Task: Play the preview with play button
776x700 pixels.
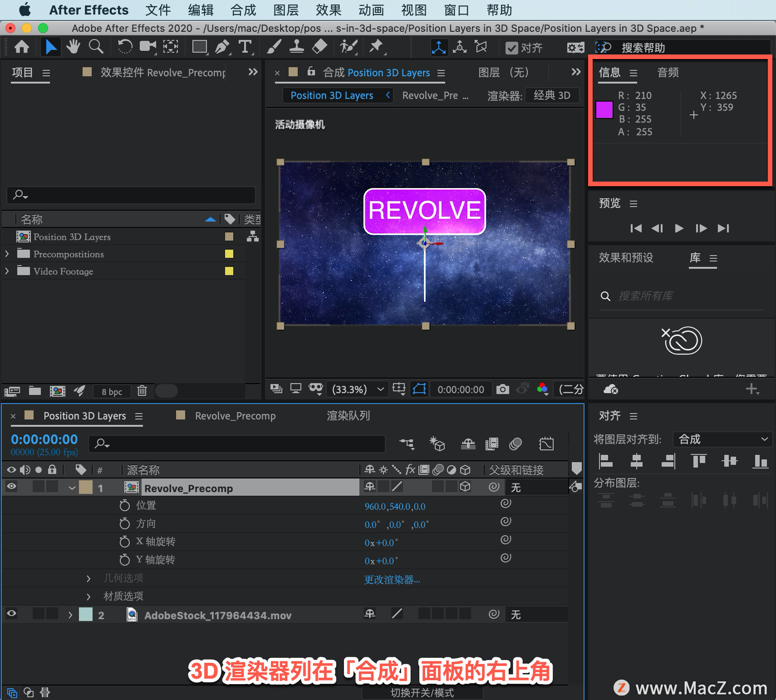Action: [679, 228]
